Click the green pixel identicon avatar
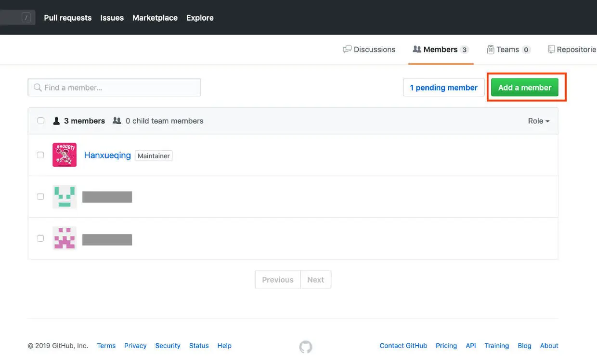This screenshot has width=597, height=364. click(65, 196)
